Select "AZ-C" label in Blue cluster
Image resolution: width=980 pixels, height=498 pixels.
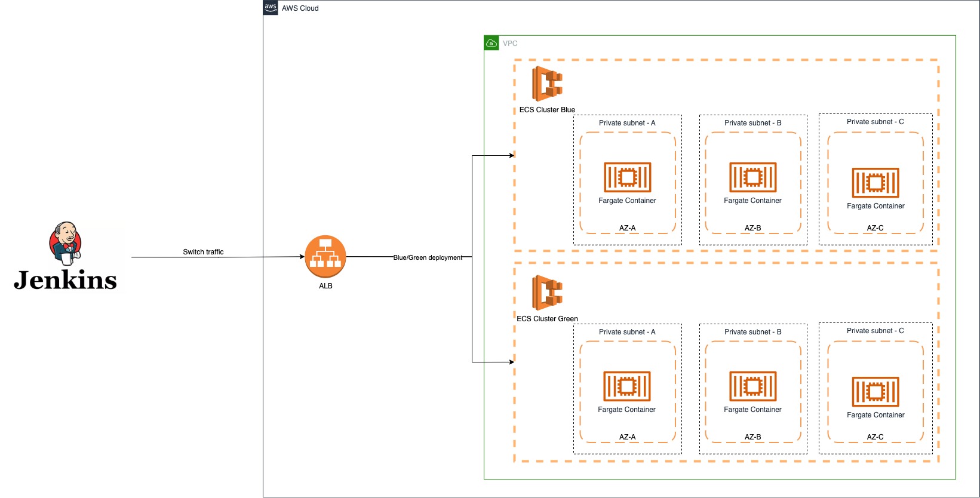(875, 228)
